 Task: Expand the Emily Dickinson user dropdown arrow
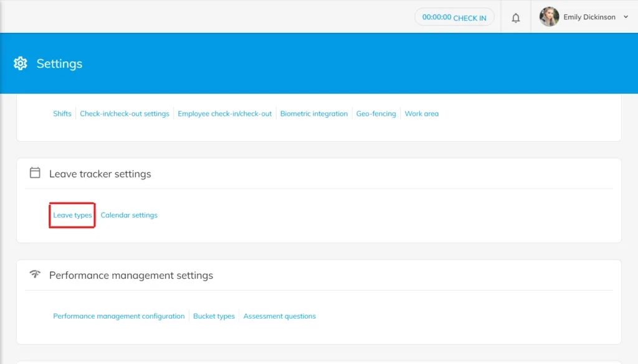tap(626, 17)
